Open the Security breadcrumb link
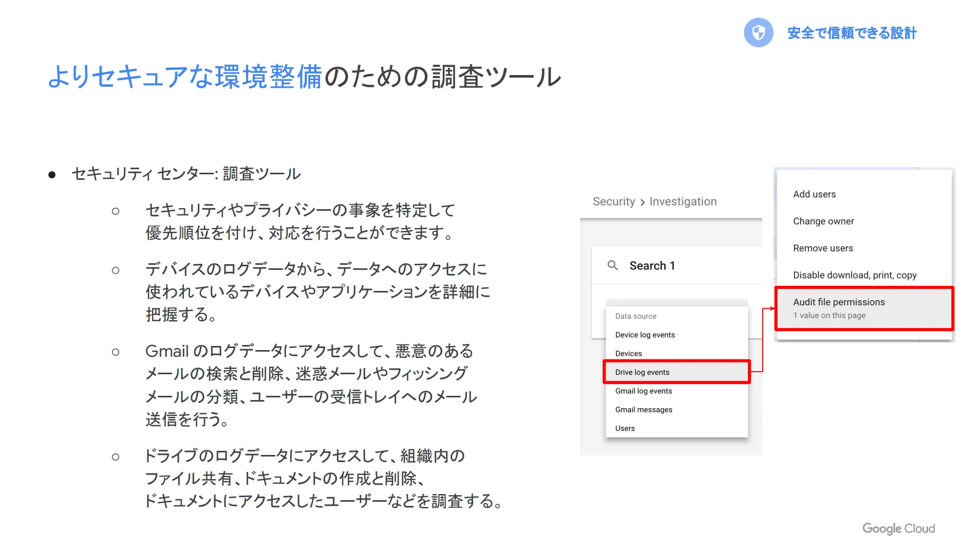Screen dimensions: 980x548 coord(614,202)
